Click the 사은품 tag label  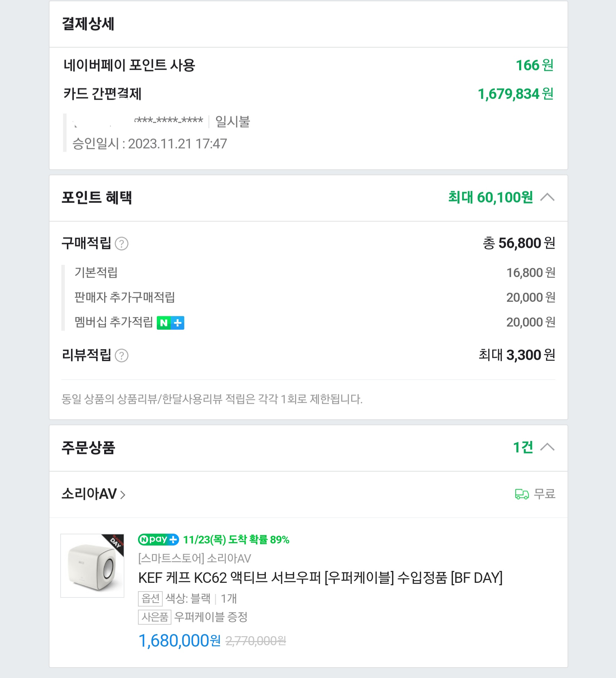[155, 617]
